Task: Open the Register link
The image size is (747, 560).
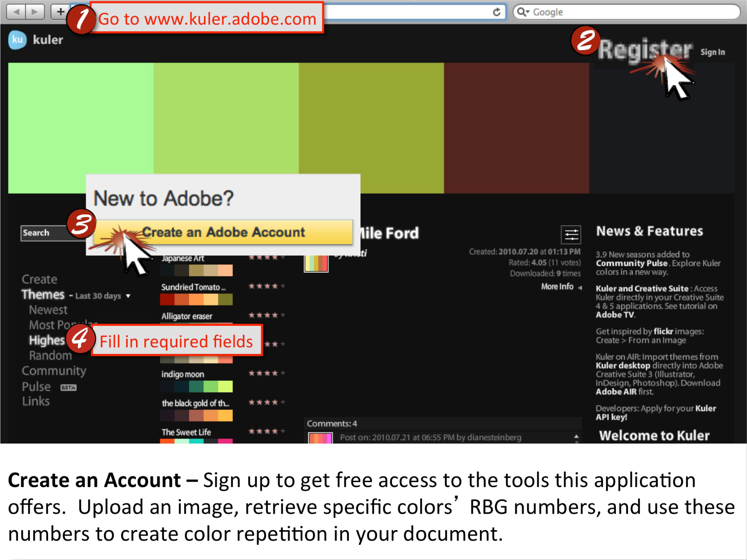Action: tap(645, 50)
